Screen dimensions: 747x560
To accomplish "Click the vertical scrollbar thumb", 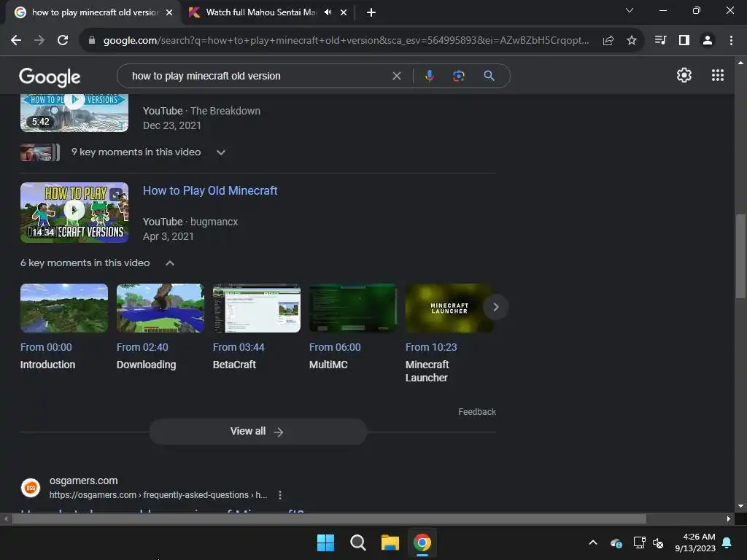I will click(x=740, y=256).
